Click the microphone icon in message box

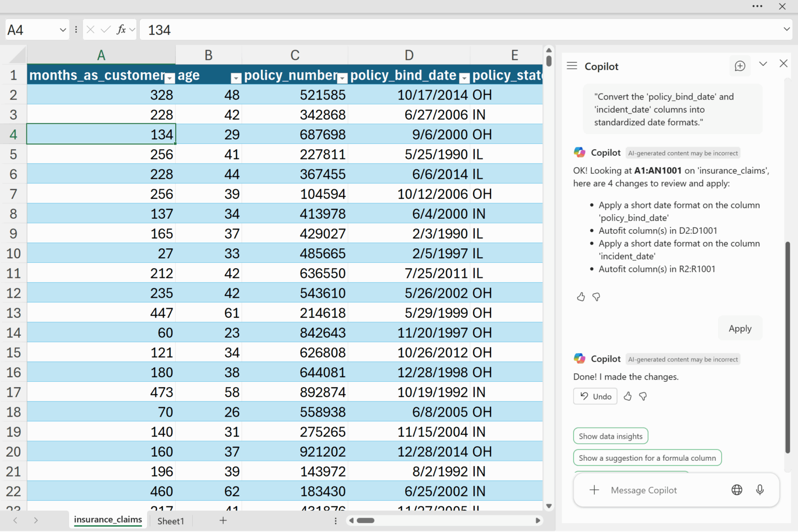click(x=760, y=490)
